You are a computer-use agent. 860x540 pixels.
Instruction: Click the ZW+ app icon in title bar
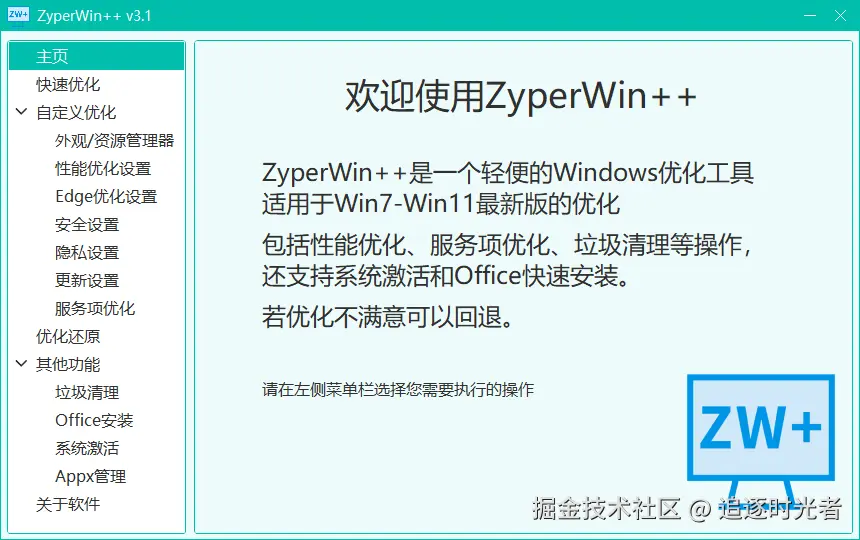click(18, 15)
